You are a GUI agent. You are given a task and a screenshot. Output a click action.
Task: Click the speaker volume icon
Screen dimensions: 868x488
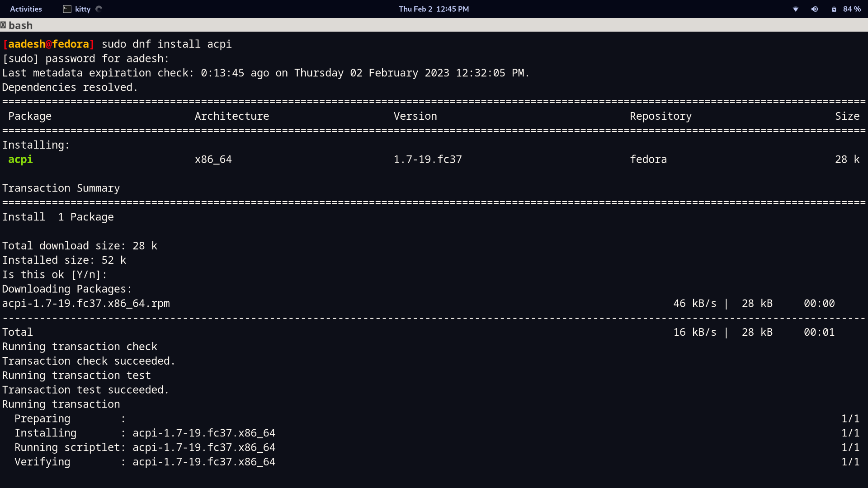815,9
